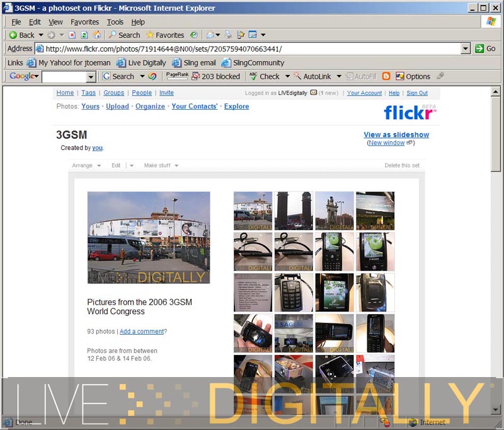
Task: Open the Arrange dropdown in photoset
Action: point(86,166)
